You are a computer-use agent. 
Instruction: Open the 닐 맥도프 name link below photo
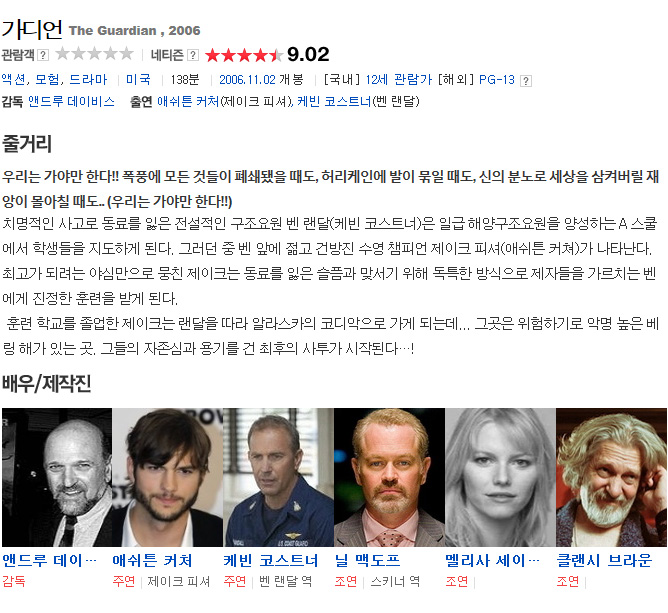click(368, 560)
